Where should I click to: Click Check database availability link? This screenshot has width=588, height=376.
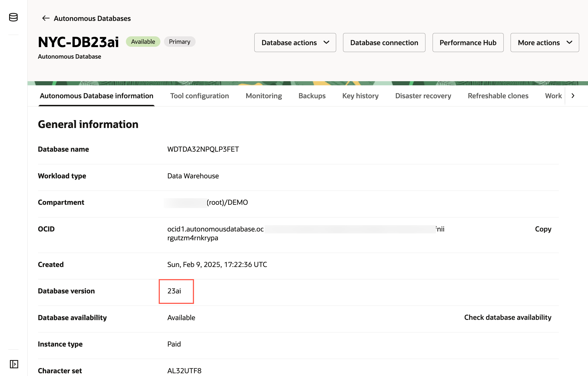(x=508, y=317)
